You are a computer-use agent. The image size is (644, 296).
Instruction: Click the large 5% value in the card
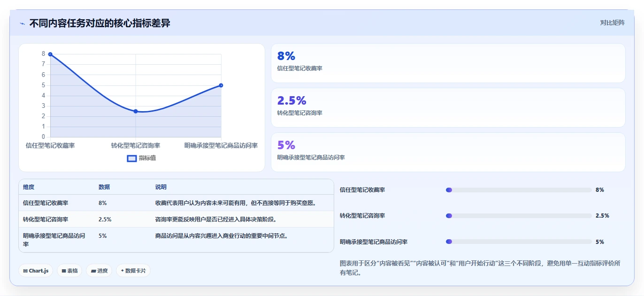tap(286, 145)
